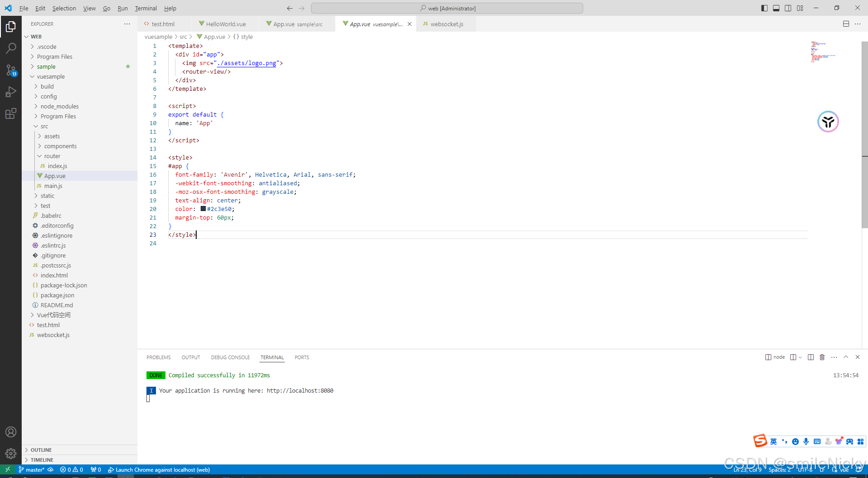Open remote window indicator in status bar
This screenshot has width=868, height=478.
click(x=8, y=469)
